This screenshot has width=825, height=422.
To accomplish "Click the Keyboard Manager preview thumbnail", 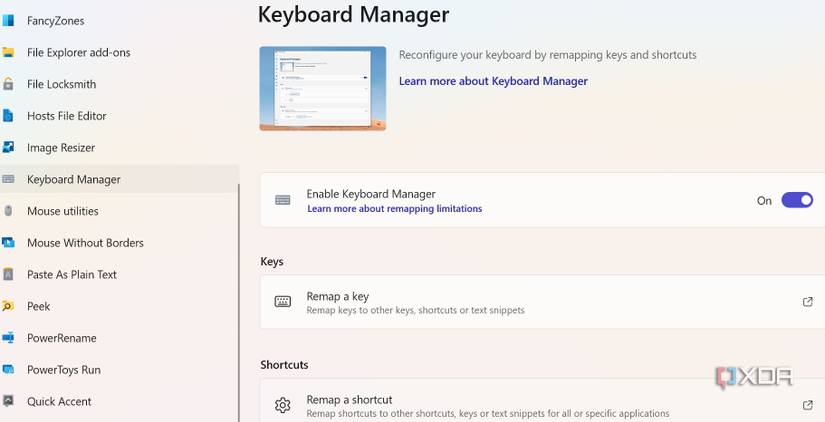I will [323, 88].
